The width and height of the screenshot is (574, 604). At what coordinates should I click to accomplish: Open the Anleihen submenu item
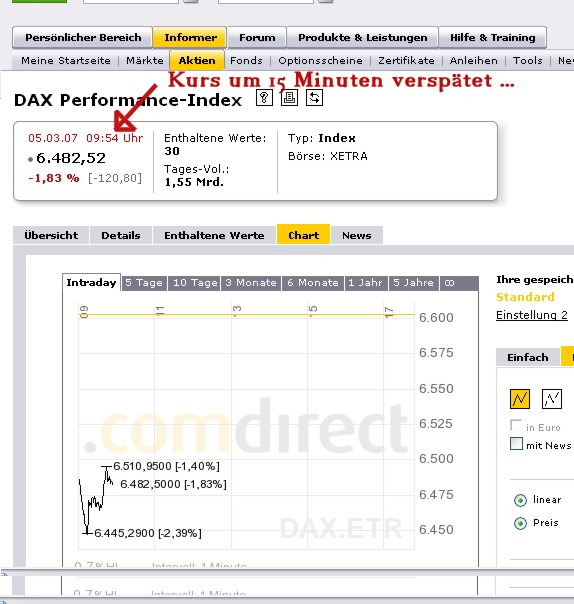tap(473, 60)
